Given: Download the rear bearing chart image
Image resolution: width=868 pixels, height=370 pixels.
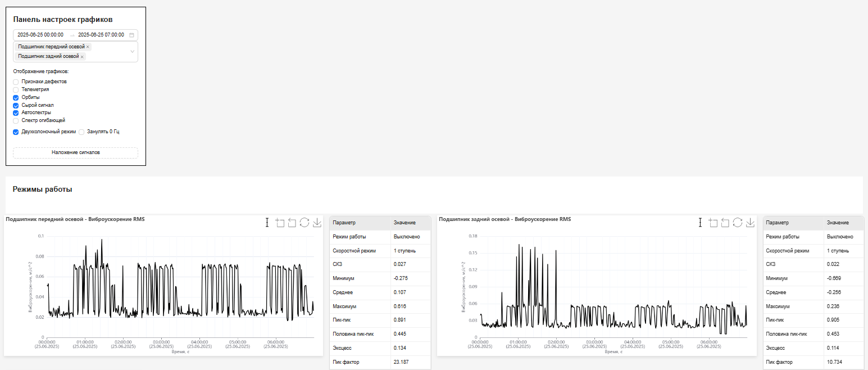Looking at the screenshot, I should (750, 223).
